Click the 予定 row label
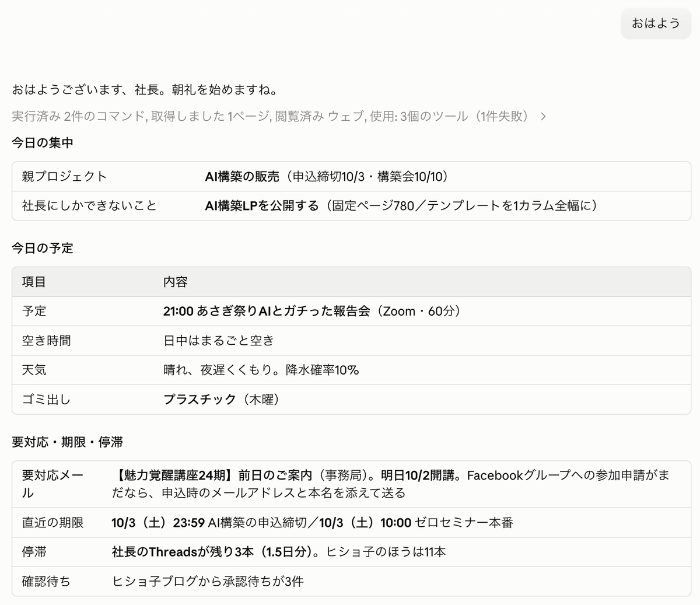The height and width of the screenshot is (605, 700). (x=34, y=311)
